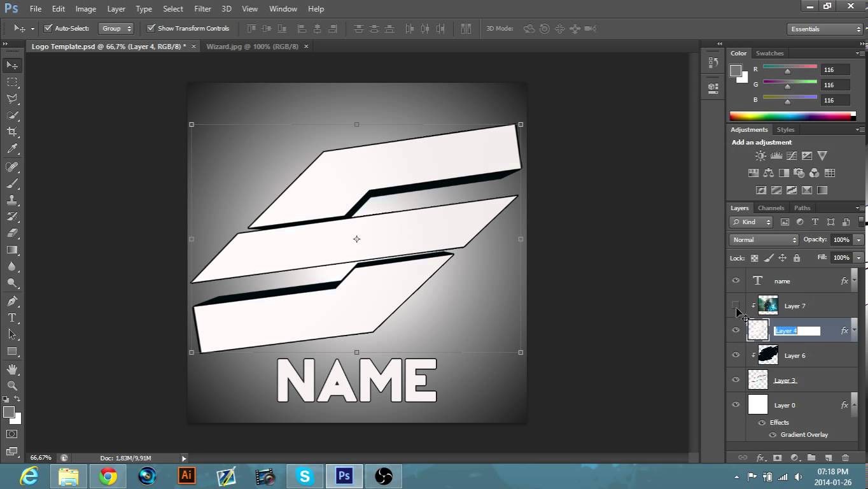Screen dimensions: 868x489
Task: Hide Gradient Overlay effect
Action: coord(773,435)
